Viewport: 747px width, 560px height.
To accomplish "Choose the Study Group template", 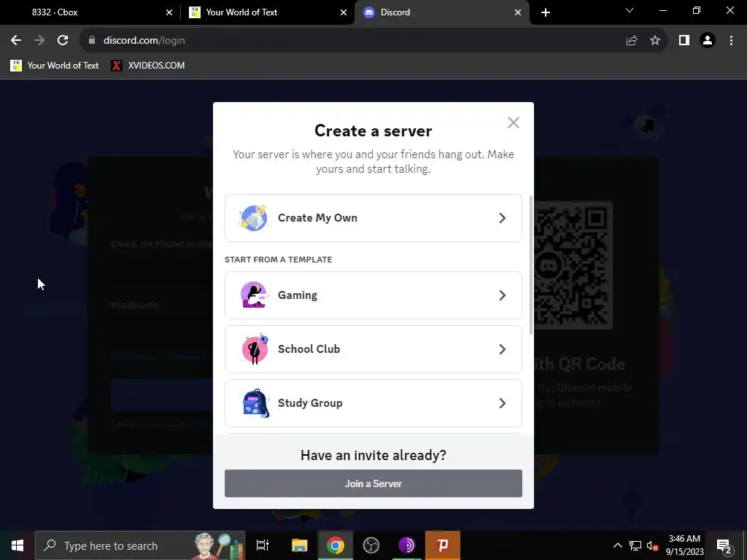I will (x=373, y=402).
